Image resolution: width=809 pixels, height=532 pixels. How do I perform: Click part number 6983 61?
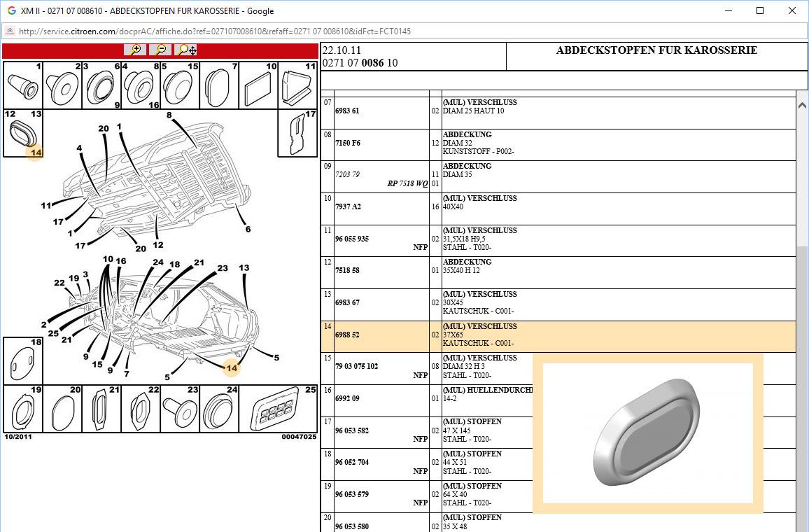(347, 111)
